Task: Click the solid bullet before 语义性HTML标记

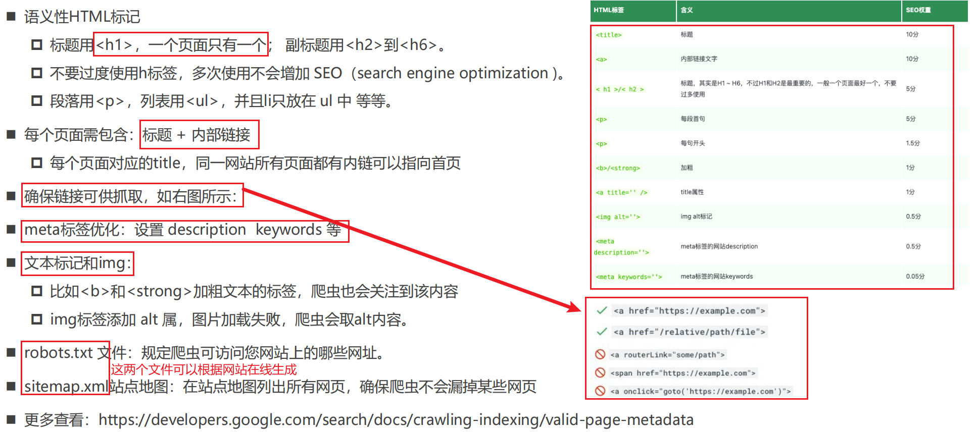Action: [x=11, y=17]
